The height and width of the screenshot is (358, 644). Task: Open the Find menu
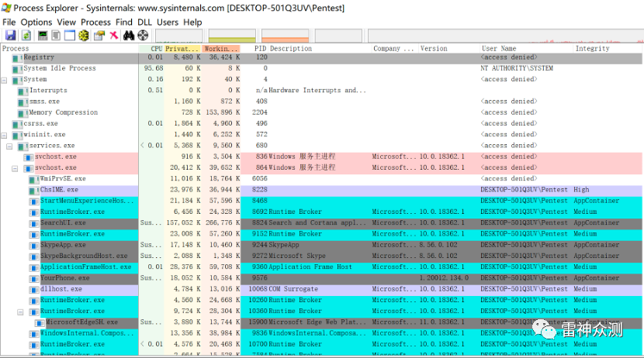click(124, 22)
